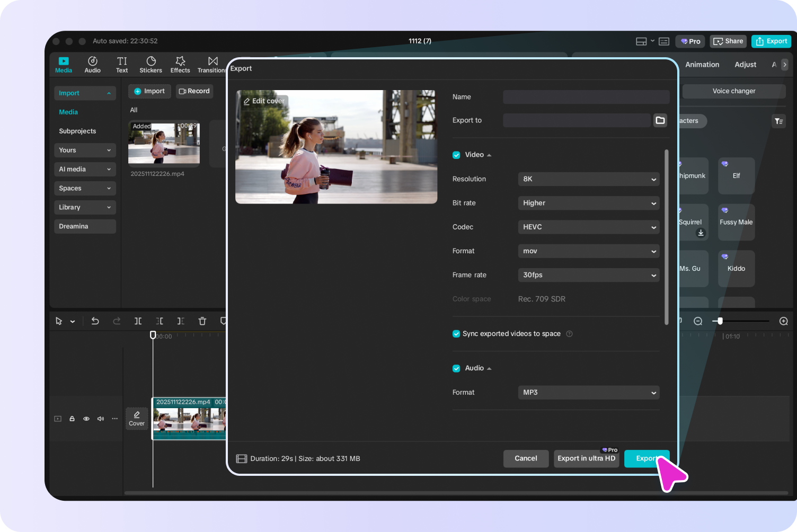The width and height of the screenshot is (797, 532).
Task: Open the Codec dropdown showing HEVC
Action: [x=588, y=227]
